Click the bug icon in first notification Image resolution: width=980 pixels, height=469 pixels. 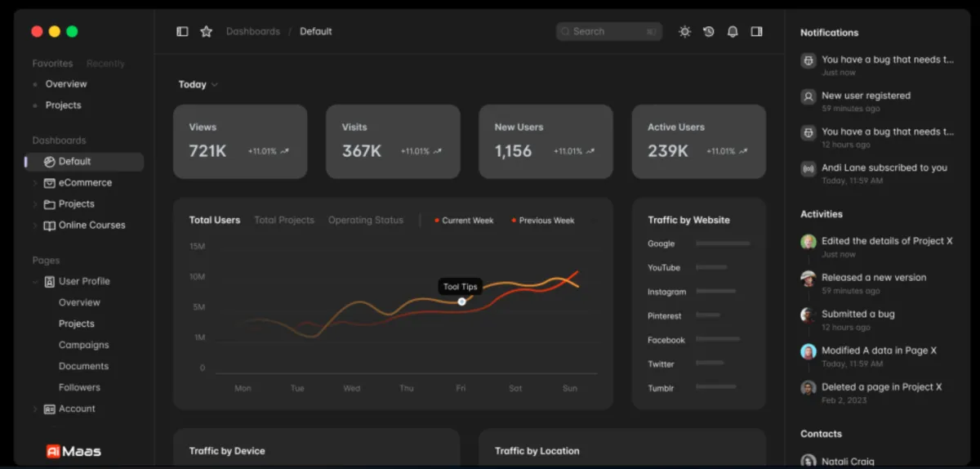coord(808,60)
